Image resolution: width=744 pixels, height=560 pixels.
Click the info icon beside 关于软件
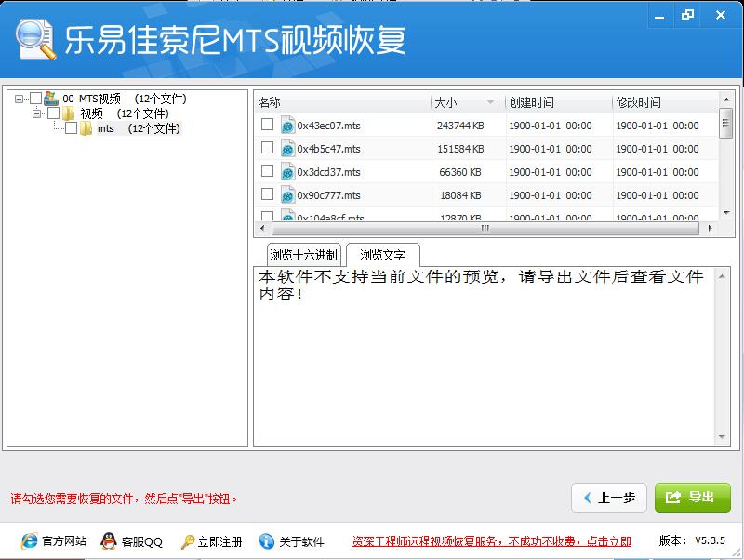point(267,541)
